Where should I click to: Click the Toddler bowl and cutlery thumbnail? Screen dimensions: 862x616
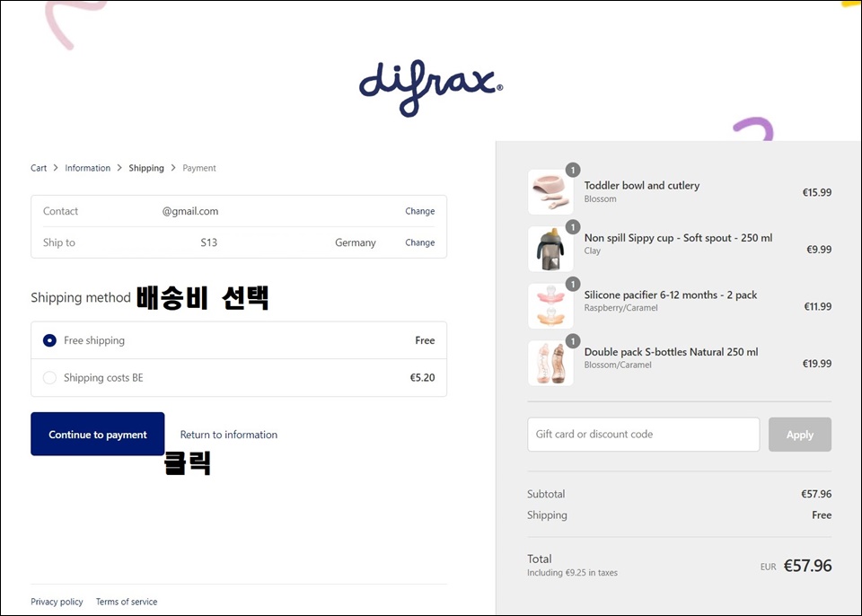pyautogui.click(x=550, y=192)
